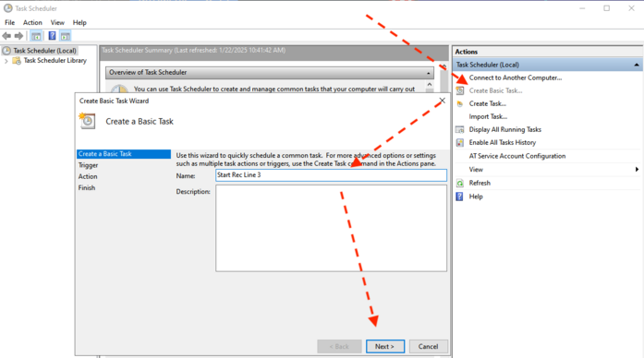Screen dimensions: 644x358
Task: Click the Back arrow toolbar icon
Action: [6, 36]
